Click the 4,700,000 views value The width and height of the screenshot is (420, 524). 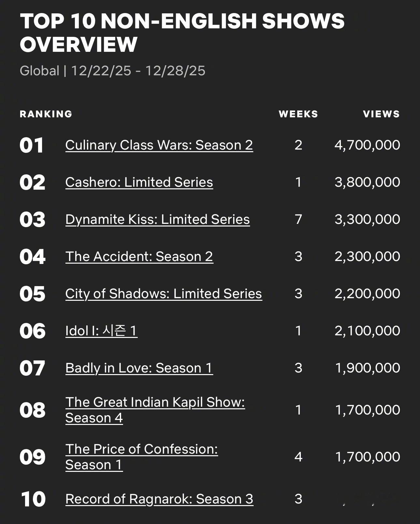coord(367,145)
